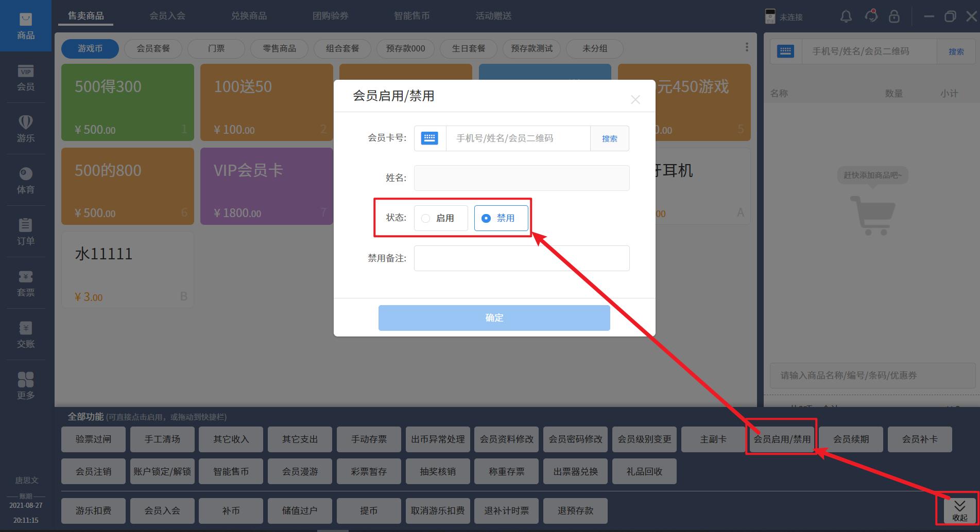The height and width of the screenshot is (532, 980).
Task: Click the 储值过户 shortcut button
Action: coord(300,511)
